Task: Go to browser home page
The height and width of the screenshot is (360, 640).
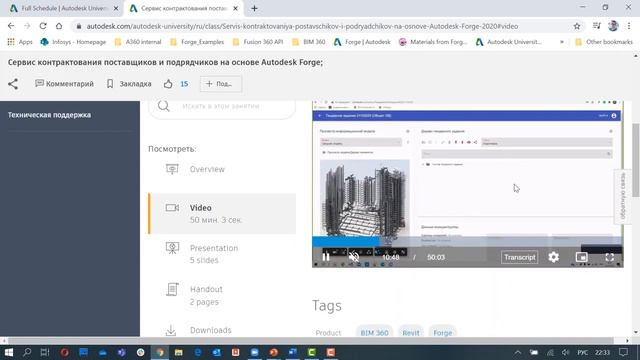Action: [59, 26]
